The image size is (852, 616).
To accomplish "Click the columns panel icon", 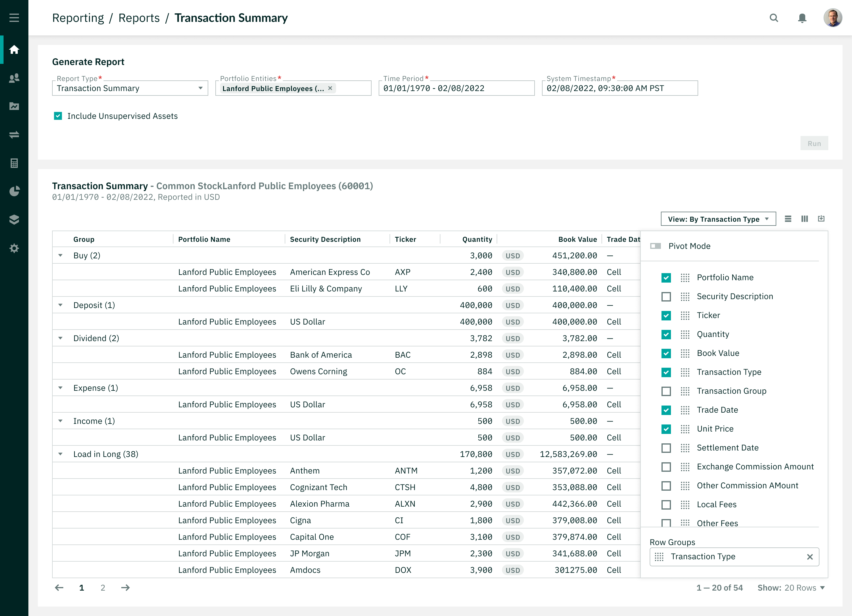I will 804,219.
